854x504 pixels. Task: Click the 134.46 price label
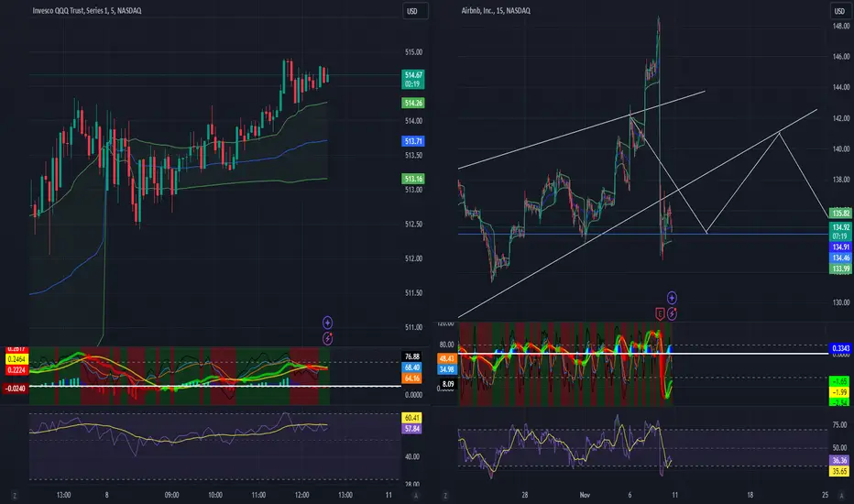[x=840, y=257]
